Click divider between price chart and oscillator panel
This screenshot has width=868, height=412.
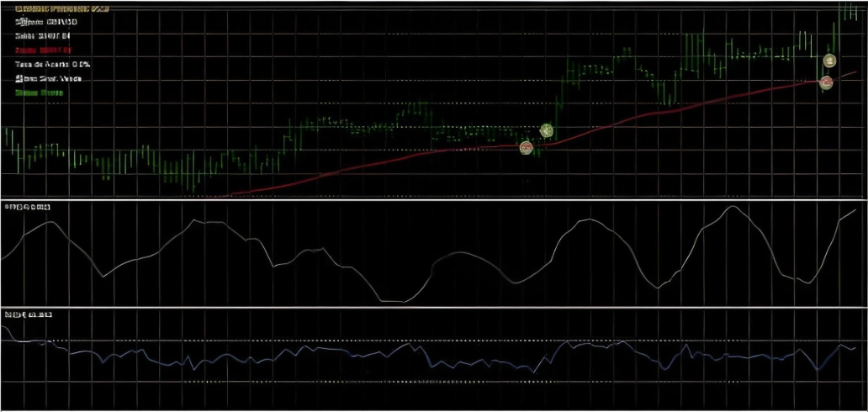(x=434, y=200)
